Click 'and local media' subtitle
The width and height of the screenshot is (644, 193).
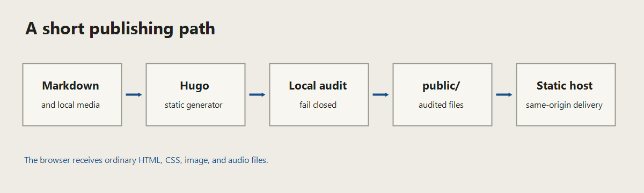(x=71, y=105)
